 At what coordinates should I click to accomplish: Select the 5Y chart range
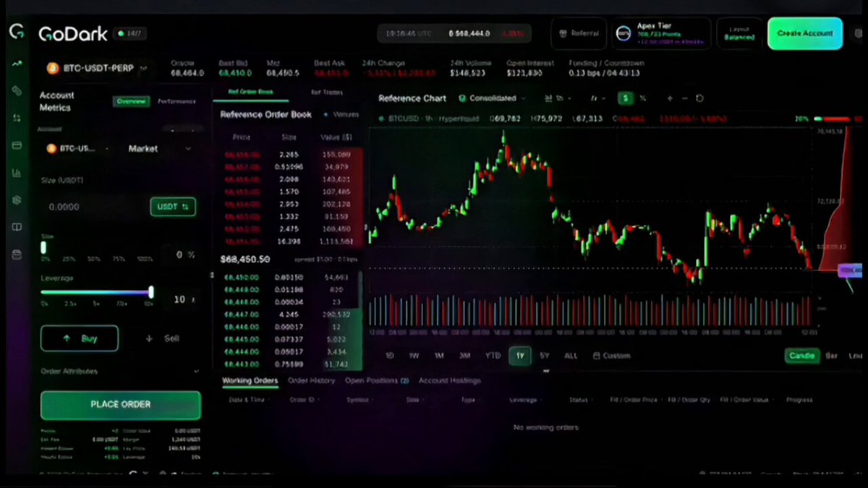tap(545, 356)
